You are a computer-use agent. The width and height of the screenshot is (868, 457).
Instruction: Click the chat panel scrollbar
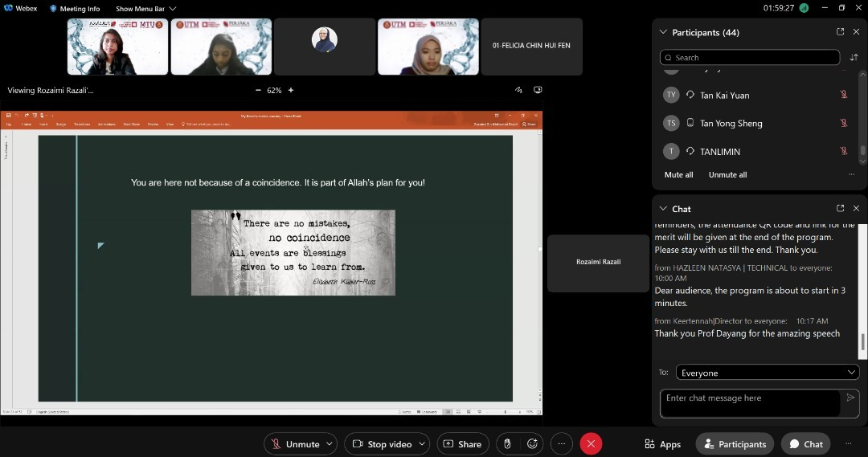tap(862, 341)
